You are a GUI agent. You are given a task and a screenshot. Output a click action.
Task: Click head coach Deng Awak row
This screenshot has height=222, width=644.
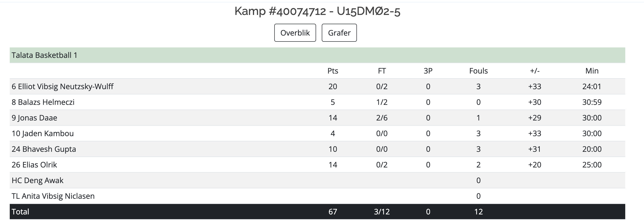pos(317,180)
